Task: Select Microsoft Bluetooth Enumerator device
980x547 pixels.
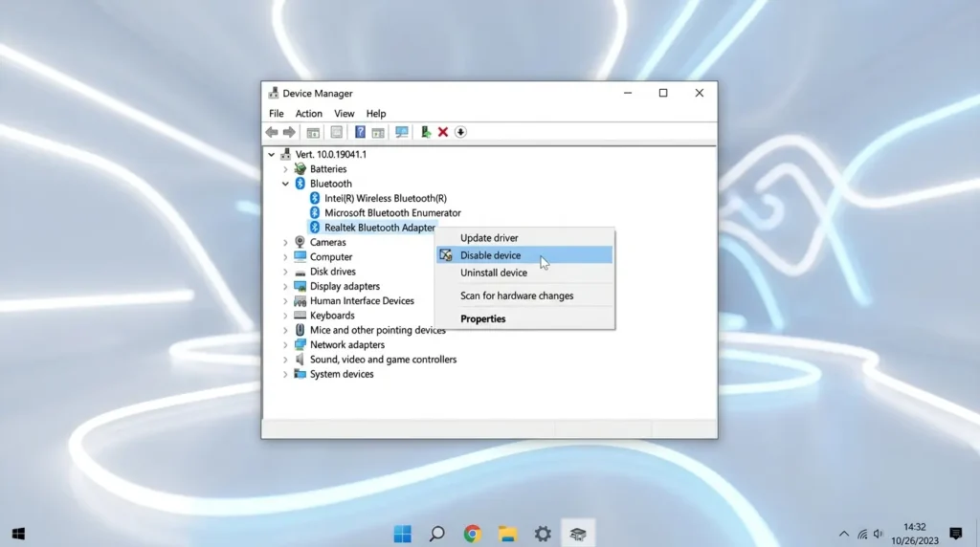Action: [392, 213]
